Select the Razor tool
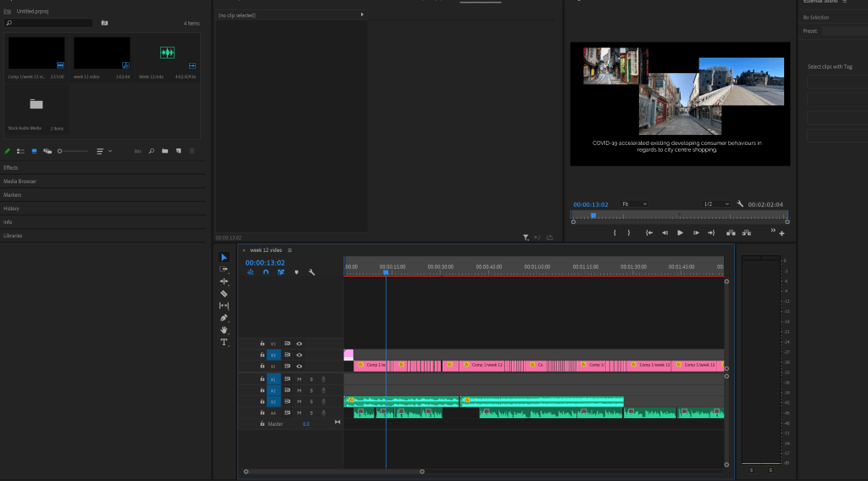Screen dimensions: 868x481 click(224, 293)
